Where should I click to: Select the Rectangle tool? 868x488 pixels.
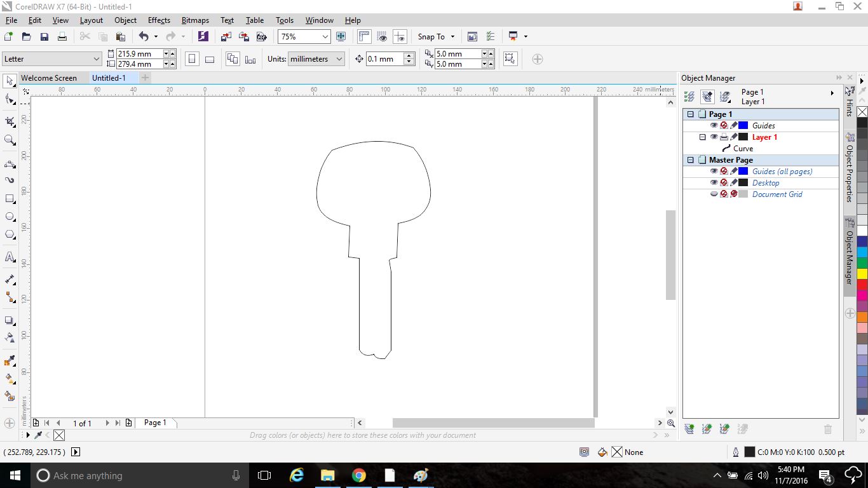click(x=10, y=199)
